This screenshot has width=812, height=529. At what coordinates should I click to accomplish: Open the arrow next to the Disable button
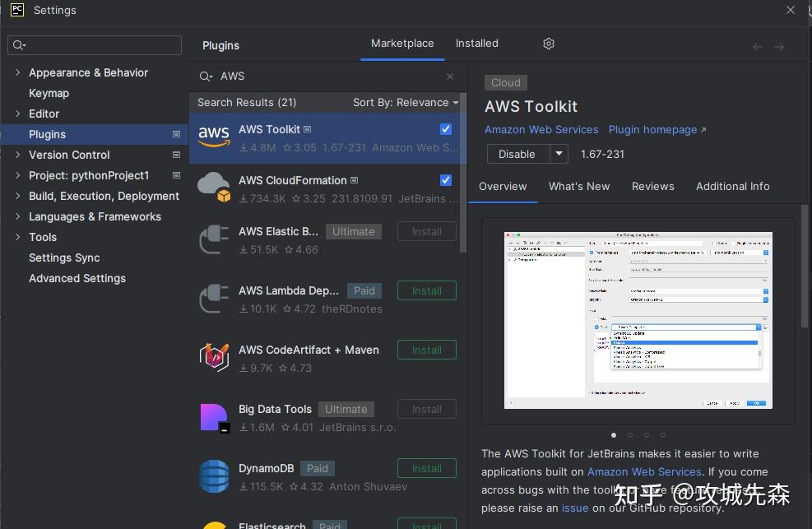557,154
